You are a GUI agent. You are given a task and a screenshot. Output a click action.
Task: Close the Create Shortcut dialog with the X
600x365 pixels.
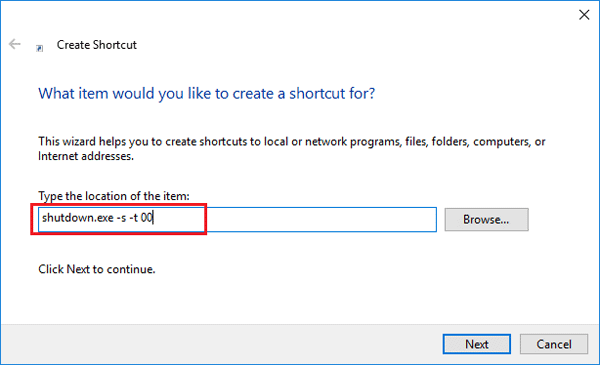pos(584,15)
